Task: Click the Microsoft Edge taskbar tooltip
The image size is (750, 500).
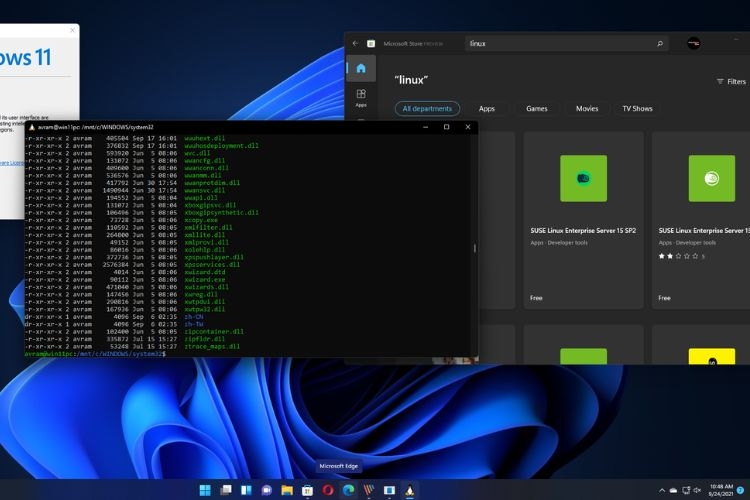Action: coord(339,466)
